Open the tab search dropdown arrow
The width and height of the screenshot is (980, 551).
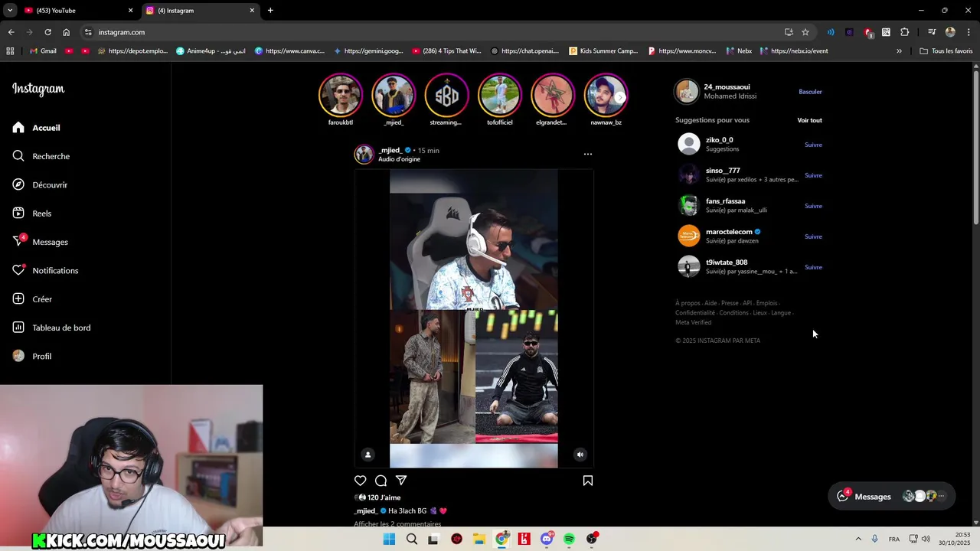pos(10,11)
